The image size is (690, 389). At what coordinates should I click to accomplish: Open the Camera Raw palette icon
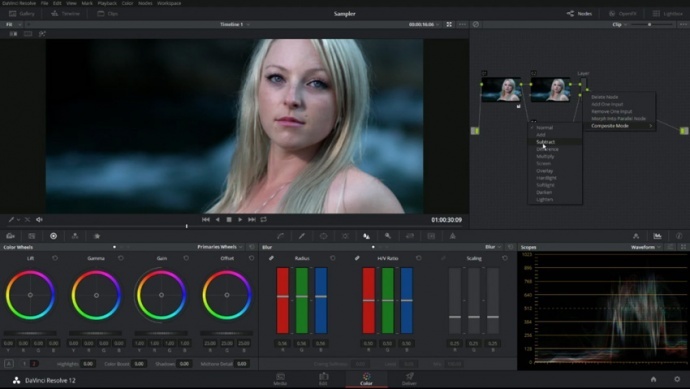pos(11,236)
